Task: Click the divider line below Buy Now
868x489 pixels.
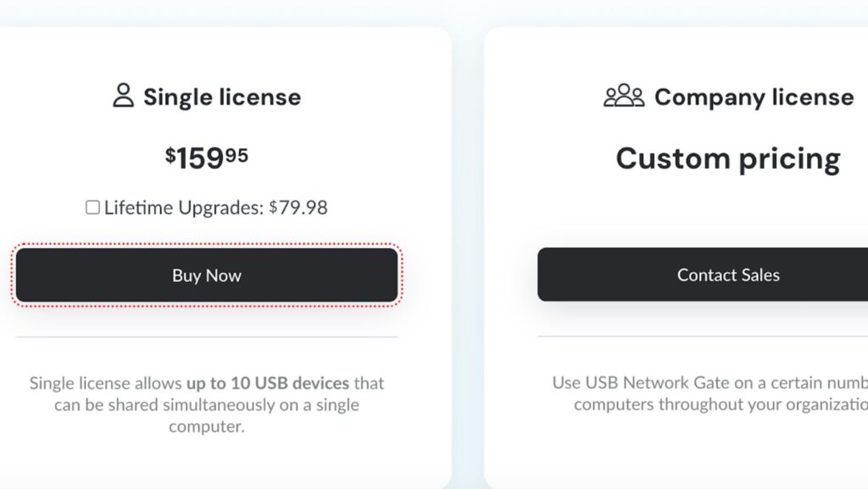Action: pos(207,336)
